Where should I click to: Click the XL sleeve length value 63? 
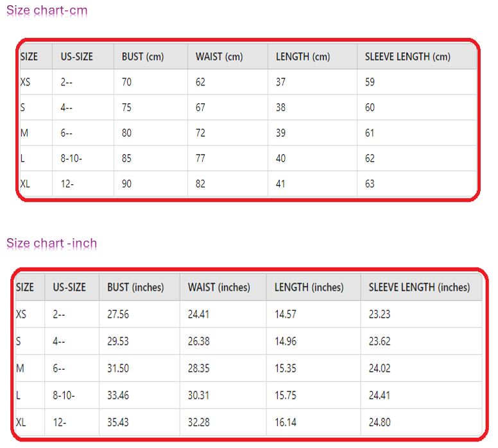pos(370,184)
